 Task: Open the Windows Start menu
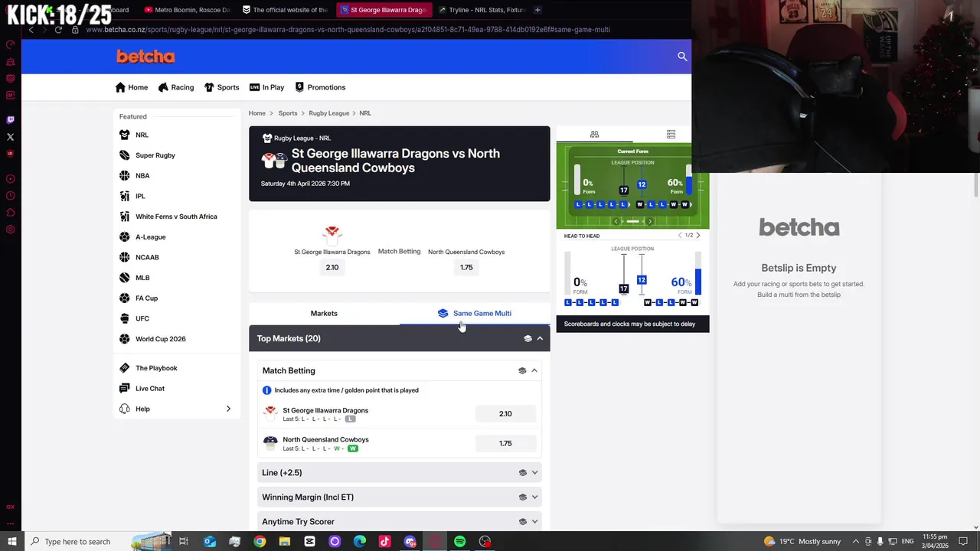point(11,542)
